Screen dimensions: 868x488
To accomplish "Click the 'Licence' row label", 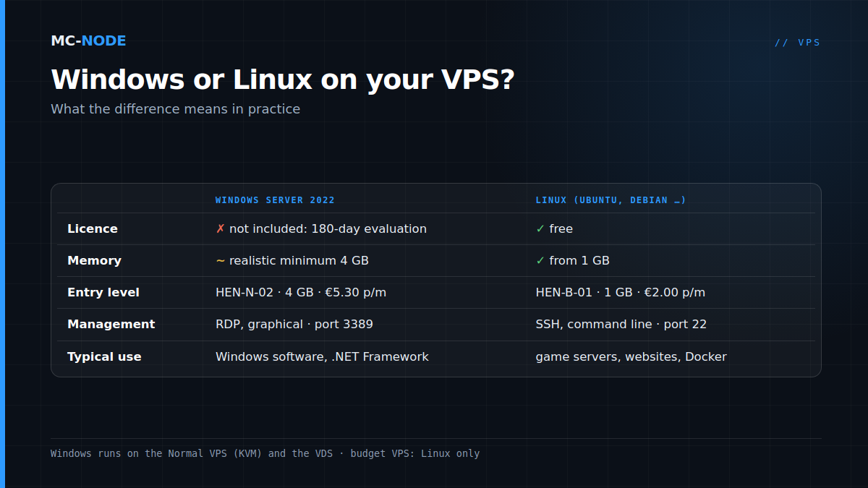I will [x=93, y=228].
